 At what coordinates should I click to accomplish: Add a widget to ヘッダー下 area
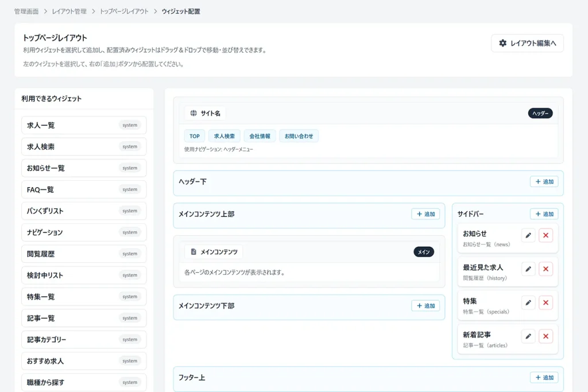[544, 182]
